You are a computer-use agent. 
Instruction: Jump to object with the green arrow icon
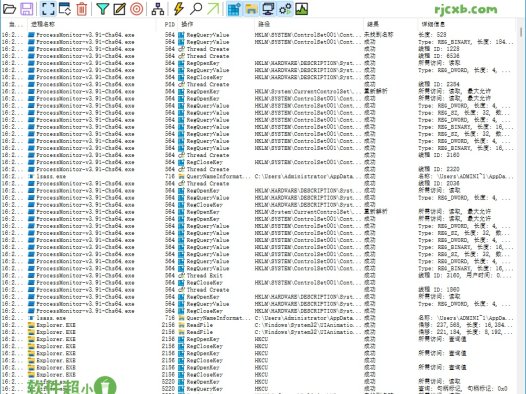pos(213,9)
